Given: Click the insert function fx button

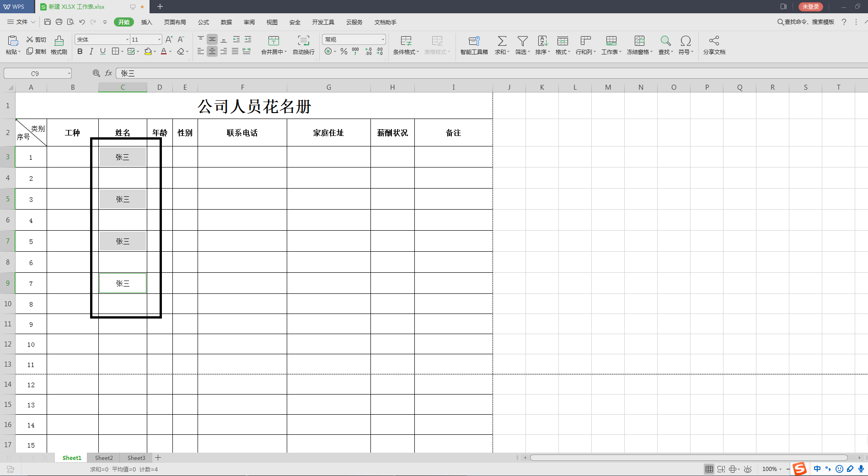Looking at the screenshot, I should coord(108,73).
